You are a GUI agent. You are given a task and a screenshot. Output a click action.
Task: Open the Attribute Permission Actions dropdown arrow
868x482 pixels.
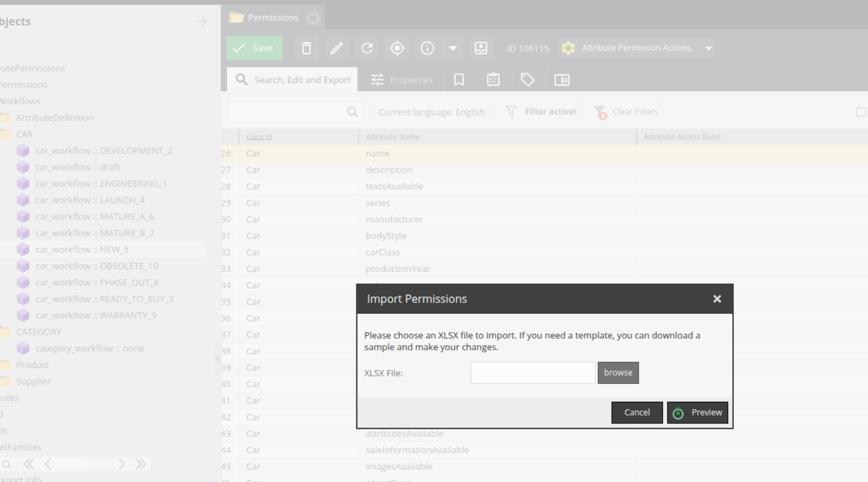(708, 48)
